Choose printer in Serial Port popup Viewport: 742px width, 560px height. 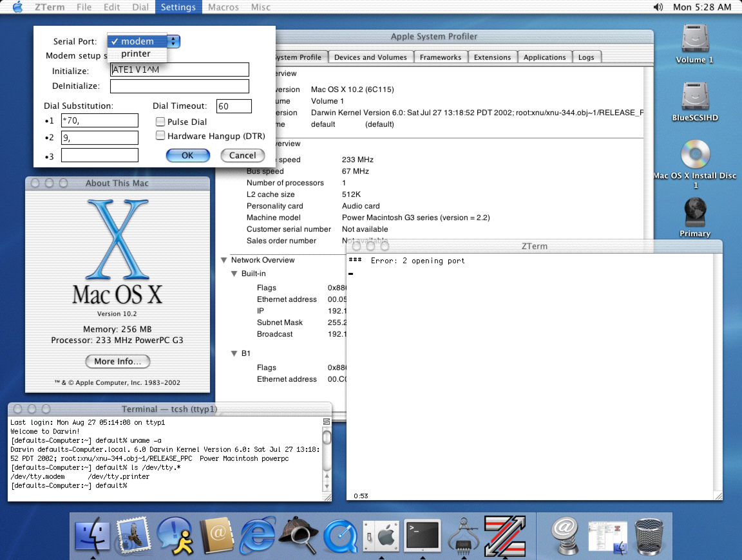pyautogui.click(x=136, y=54)
